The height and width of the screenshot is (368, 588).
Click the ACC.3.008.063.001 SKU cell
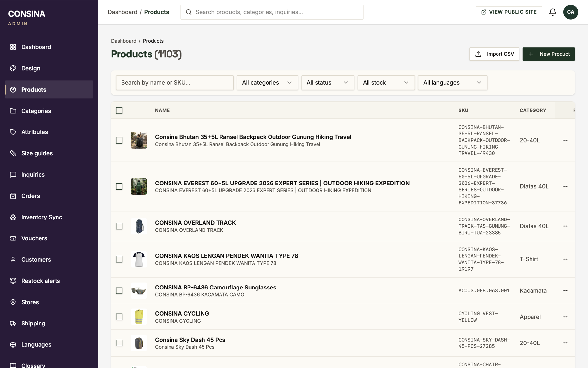[x=484, y=291]
